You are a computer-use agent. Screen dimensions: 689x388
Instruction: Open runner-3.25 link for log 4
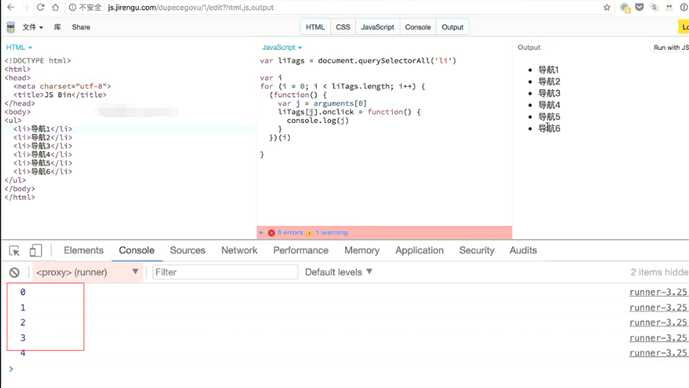[x=658, y=353]
